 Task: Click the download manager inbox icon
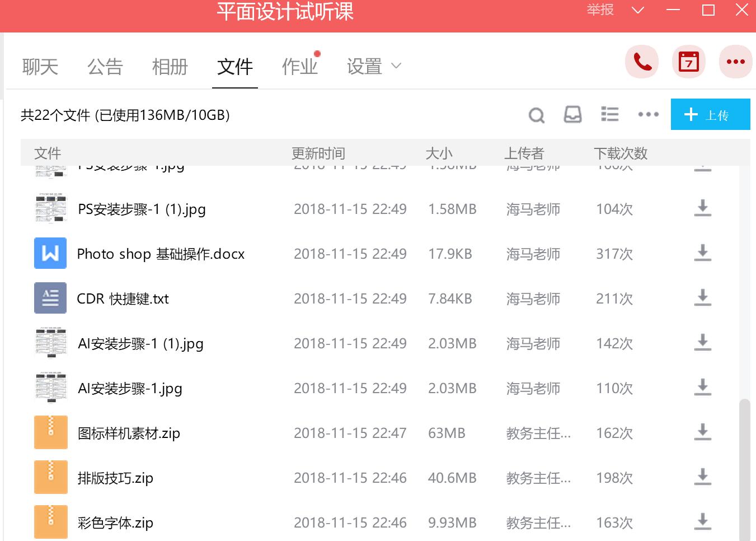click(572, 115)
